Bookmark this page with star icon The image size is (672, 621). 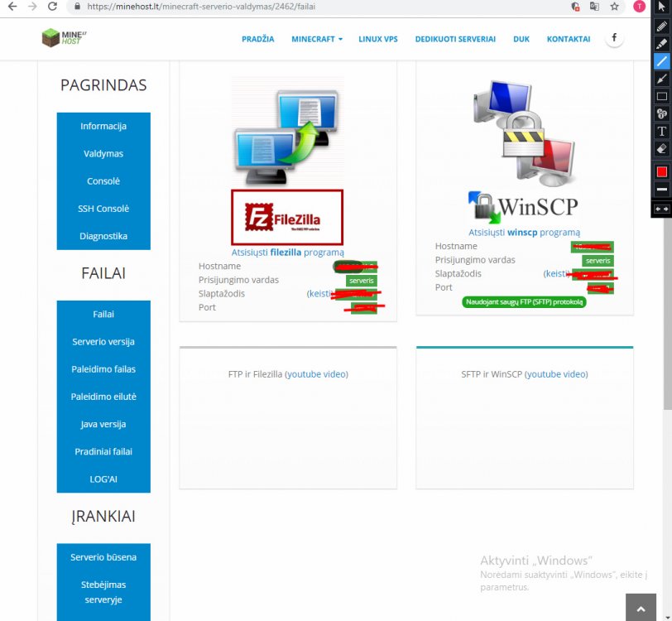615,7
